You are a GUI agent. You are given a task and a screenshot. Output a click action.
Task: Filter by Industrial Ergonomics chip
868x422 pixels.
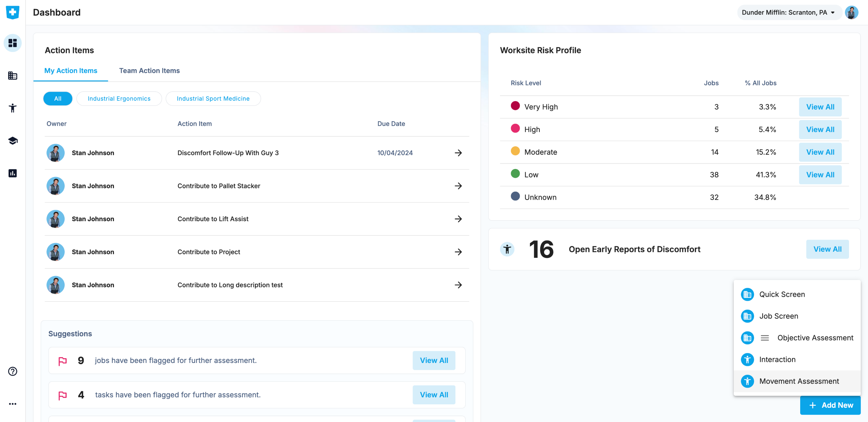click(x=119, y=99)
